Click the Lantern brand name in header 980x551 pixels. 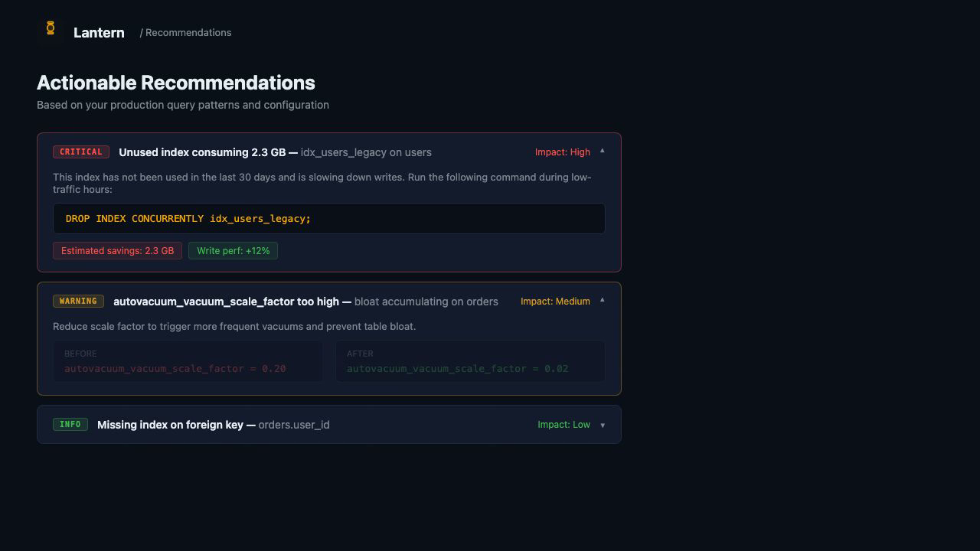coord(99,32)
